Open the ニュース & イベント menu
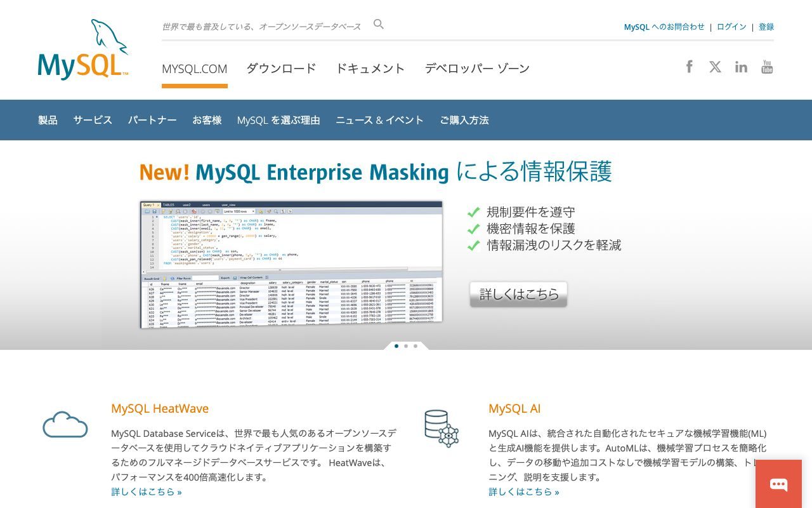 380,120
